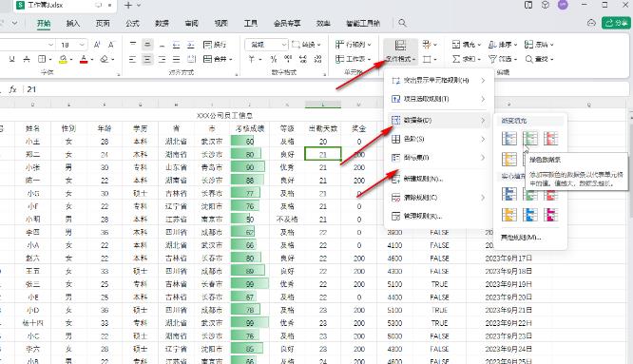Open 清除规则(C) clear rules submenu
The height and width of the screenshot is (364, 633).
coord(438,198)
